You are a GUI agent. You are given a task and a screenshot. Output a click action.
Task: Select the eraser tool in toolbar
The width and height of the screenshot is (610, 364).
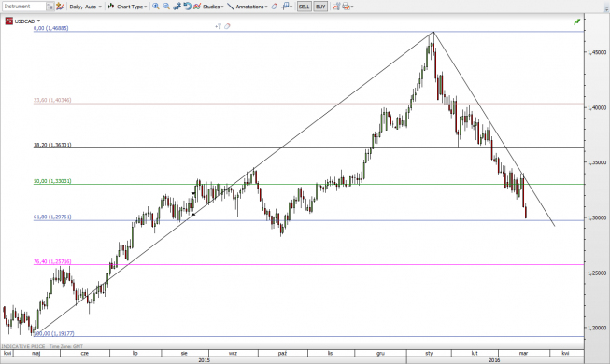pos(275,7)
